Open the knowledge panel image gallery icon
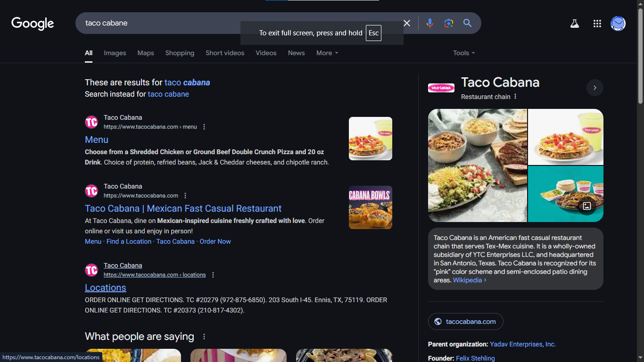Viewport: 644px width, 362px height. [x=587, y=206]
